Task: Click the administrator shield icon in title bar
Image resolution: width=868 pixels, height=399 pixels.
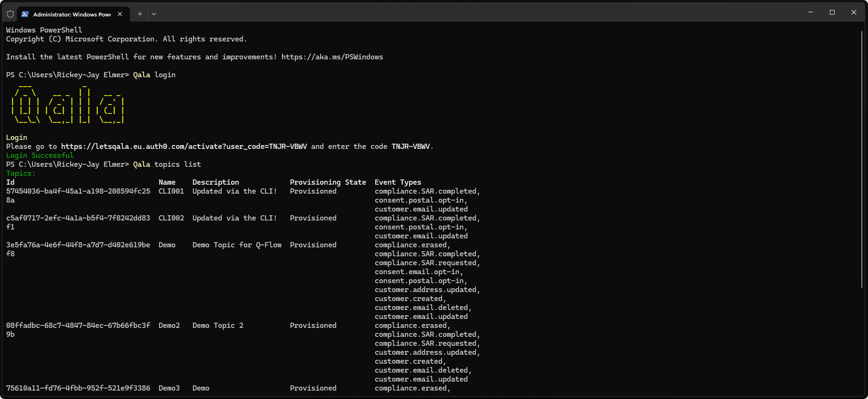Action: click(x=10, y=14)
